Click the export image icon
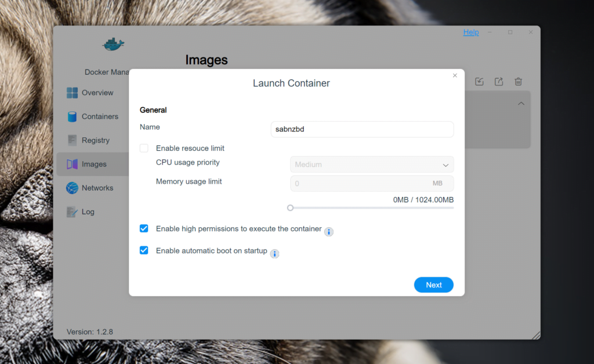 pyautogui.click(x=499, y=82)
